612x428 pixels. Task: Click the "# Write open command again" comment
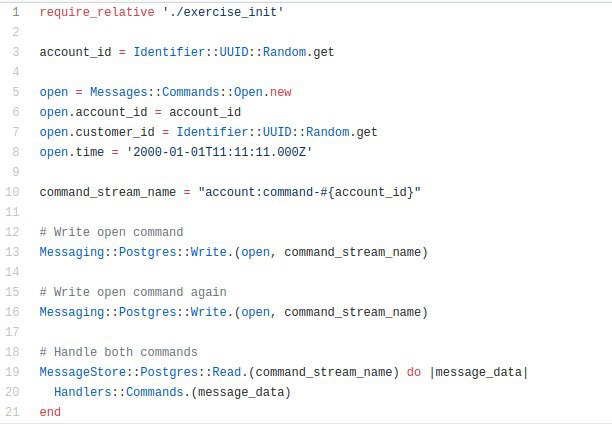click(x=133, y=292)
